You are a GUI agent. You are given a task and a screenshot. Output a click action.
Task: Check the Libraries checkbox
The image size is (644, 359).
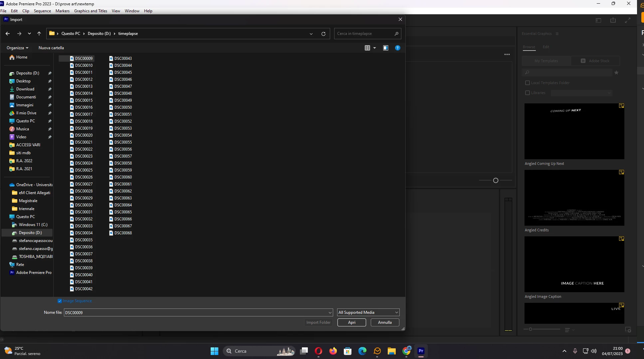(x=528, y=93)
